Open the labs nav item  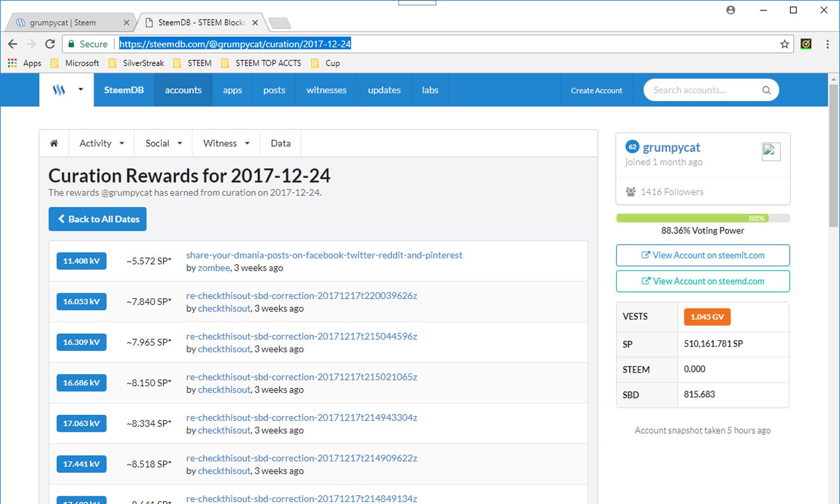pyautogui.click(x=430, y=90)
